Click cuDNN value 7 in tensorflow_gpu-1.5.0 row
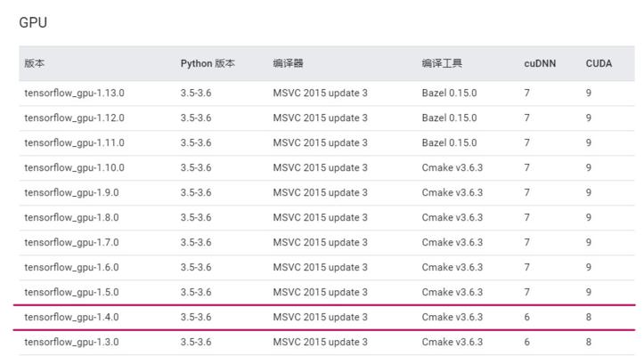 point(527,292)
